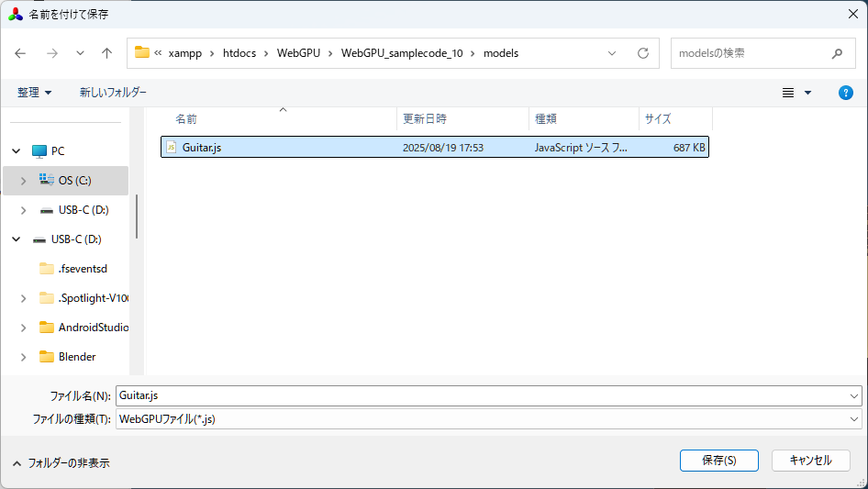Image resolution: width=868 pixels, height=489 pixels.
Task: Toggle フォルダーの非表示 to hide folders
Action: click(x=61, y=463)
